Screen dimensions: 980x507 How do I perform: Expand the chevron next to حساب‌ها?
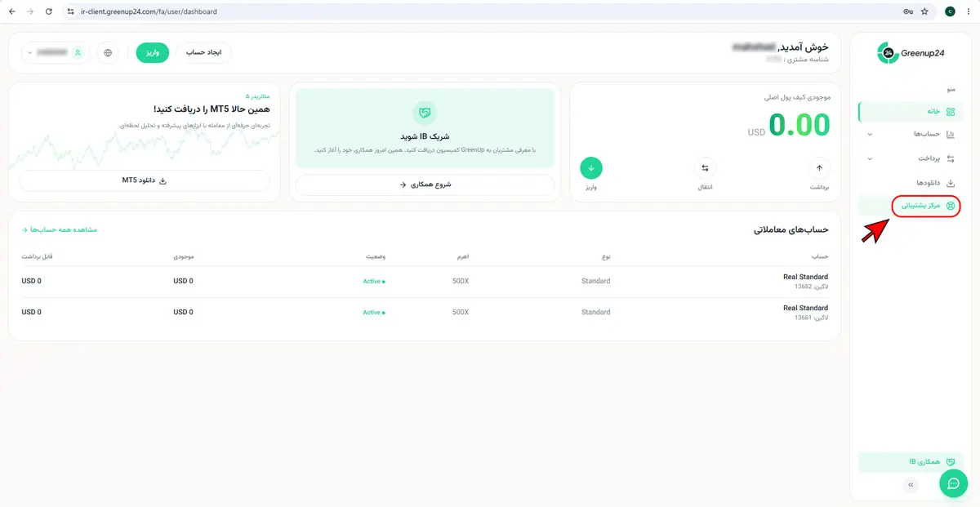pyautogui.click(x=870, y=135)
